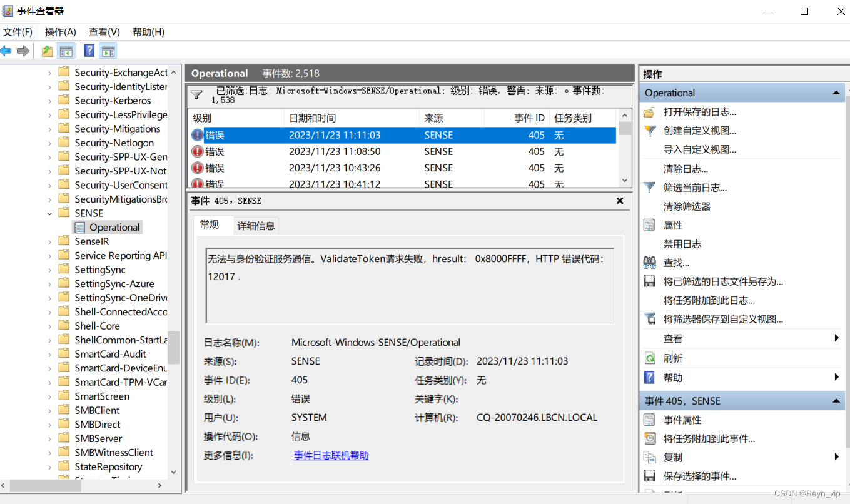Click 将任务附加到此事件 clock icon
850x504 pixels.
[x=650, y=439]
